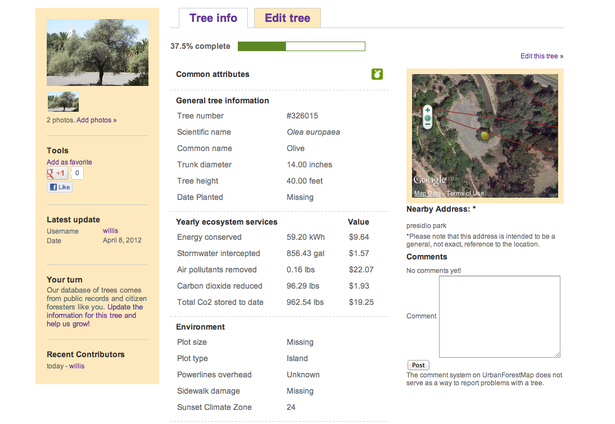The width and height of the screenshot is (615, 424).
Task: Click trunk diameter 14.00 inches
Action: pos(309,165)
